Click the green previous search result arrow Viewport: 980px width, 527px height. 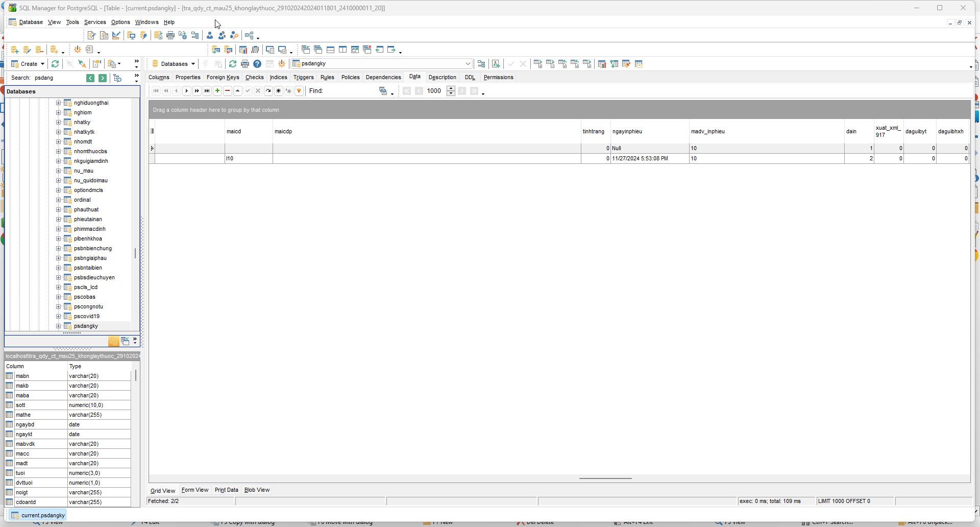click(90, 78)
